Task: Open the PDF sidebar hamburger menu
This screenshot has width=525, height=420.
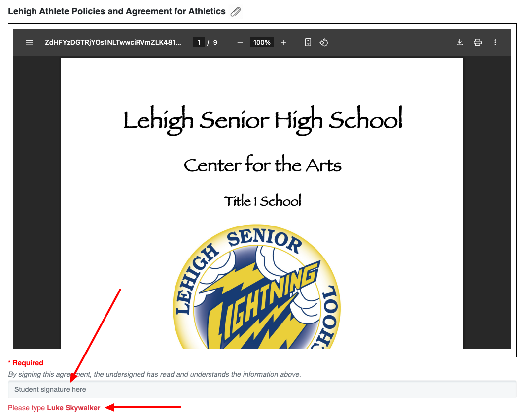Action: click(29, 42)
